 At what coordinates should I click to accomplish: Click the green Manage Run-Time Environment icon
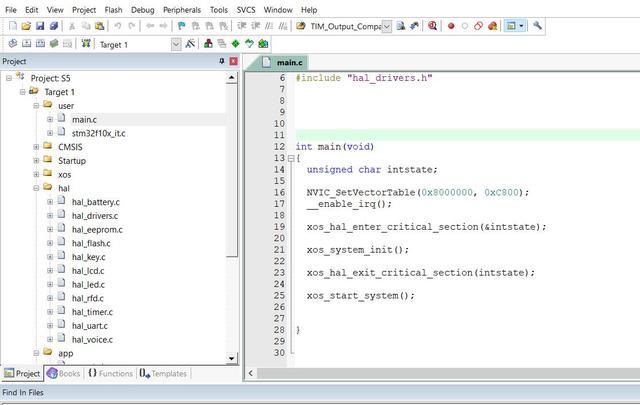[x=236, y=43]
